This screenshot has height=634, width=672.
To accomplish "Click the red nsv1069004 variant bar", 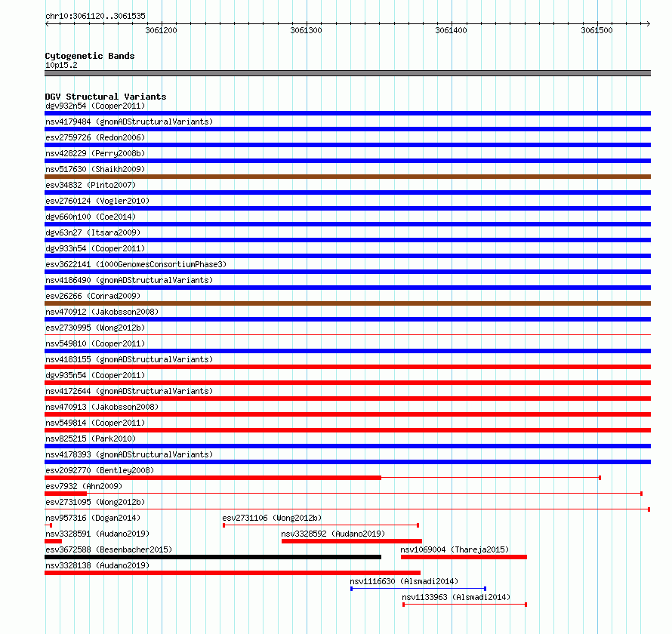I will (x=464, y=557).
